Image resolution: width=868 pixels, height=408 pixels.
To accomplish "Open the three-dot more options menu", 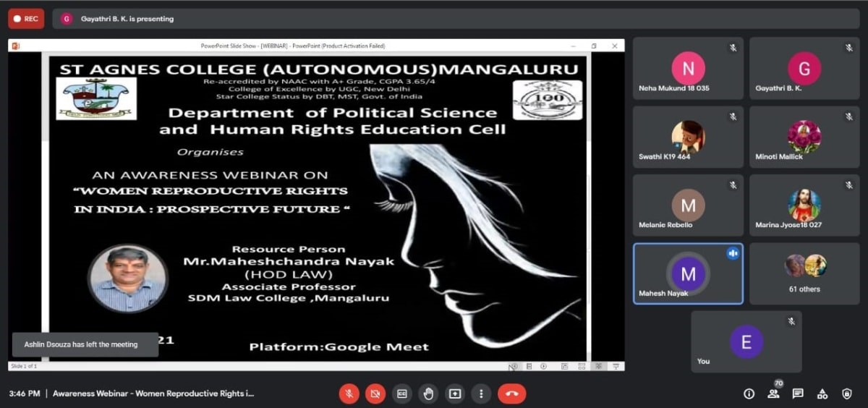I will coord(481,394).
